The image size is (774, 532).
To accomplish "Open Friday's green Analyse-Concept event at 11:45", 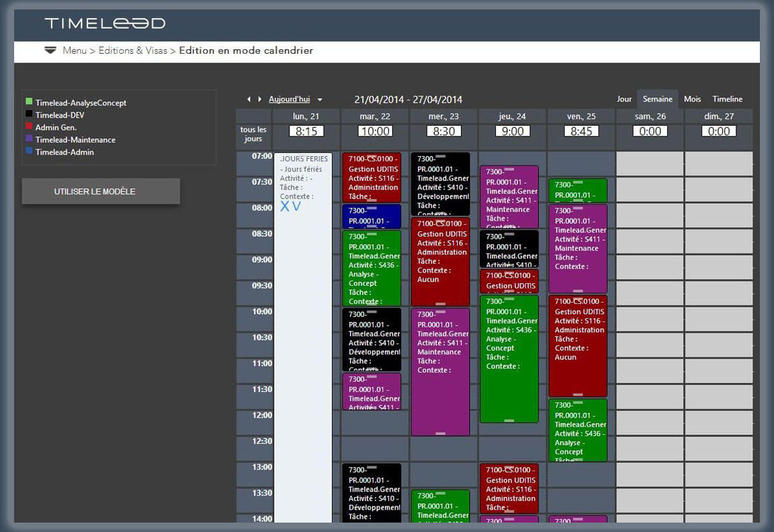I will [577, 430].
